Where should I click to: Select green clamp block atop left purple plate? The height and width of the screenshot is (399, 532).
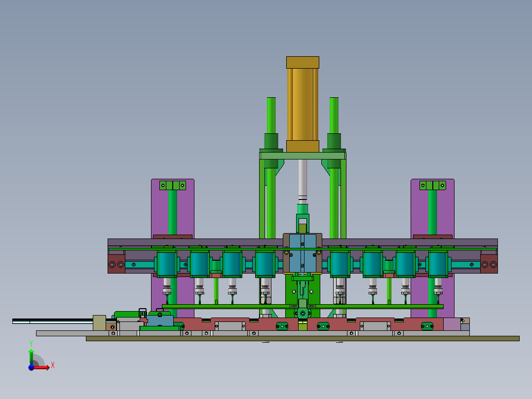(173, 185)
